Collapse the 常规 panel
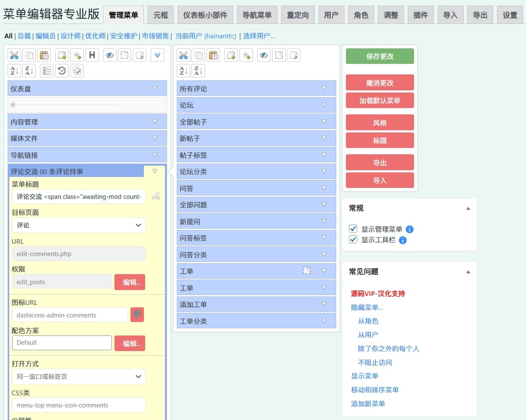 (x=468, y=209)
